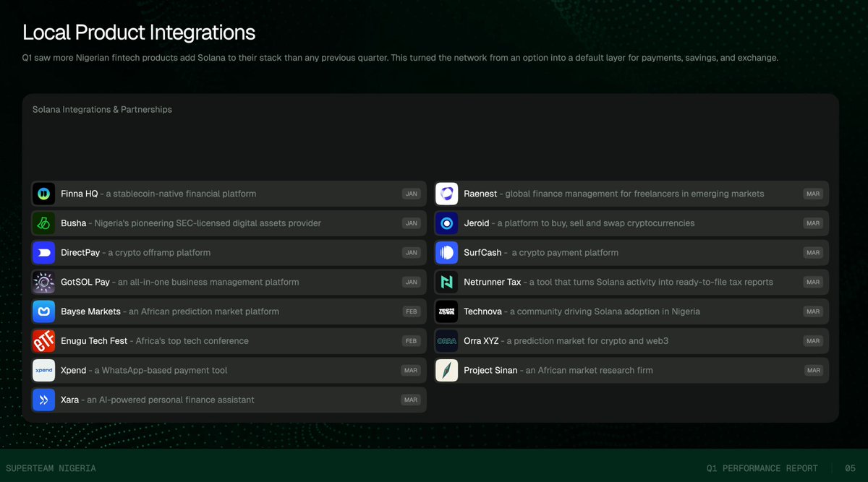Click 'a crypto payment platform' description
This screenshot has width=868, height=482.
tap(565, 253)
